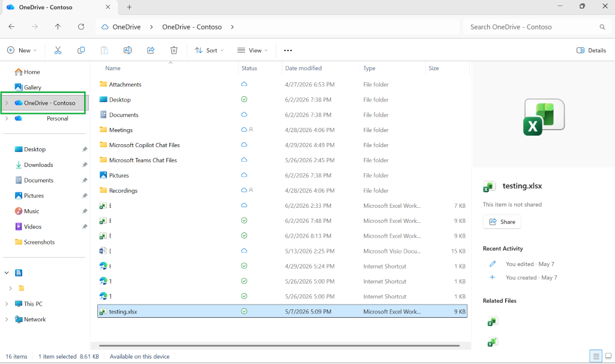Image resolution: width=615 pixels, height=364 pixels.
Task: Sort by Type column header
Action: click(369, 68)
